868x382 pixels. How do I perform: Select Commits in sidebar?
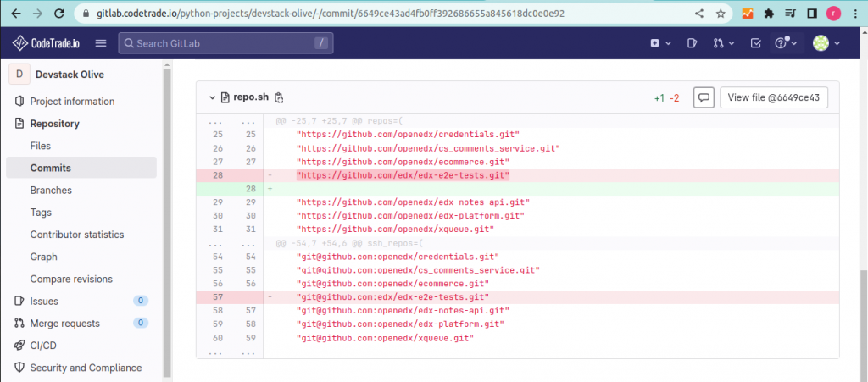point(81,168)
